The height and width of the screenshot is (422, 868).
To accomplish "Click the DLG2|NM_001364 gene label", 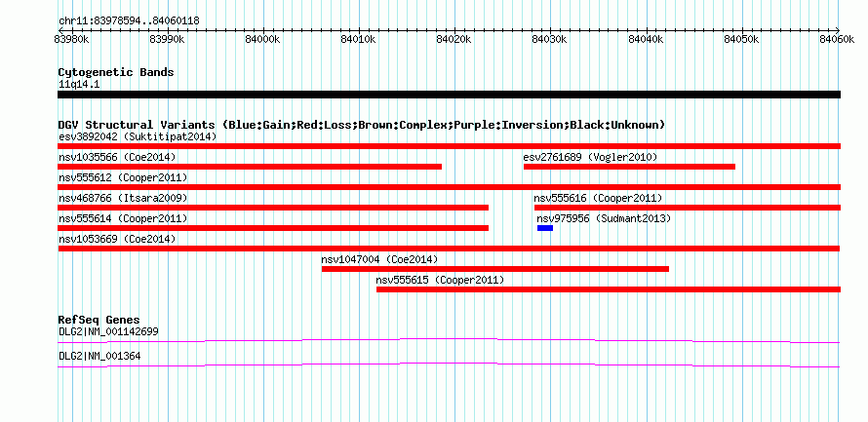I will click(99, 357).
